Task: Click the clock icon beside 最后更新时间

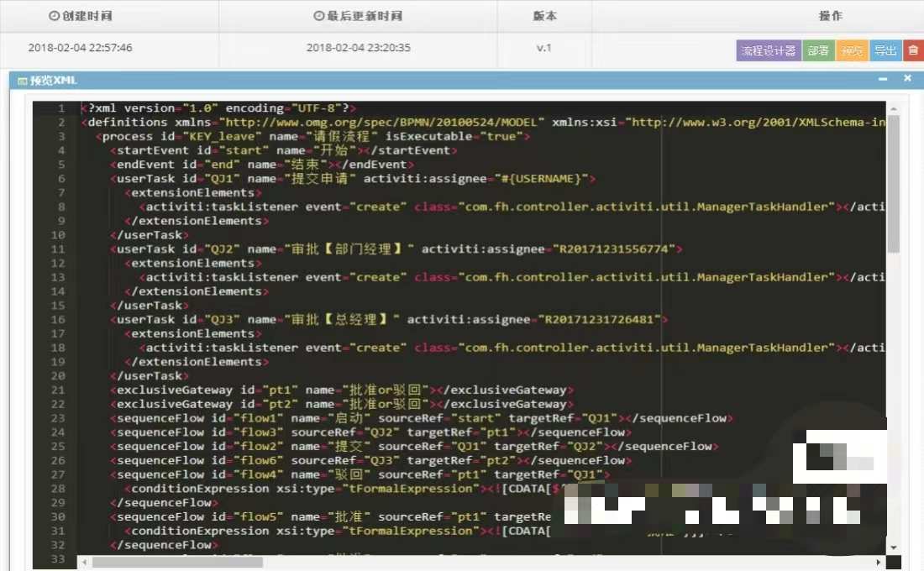Action: click(x=318, y=16)
